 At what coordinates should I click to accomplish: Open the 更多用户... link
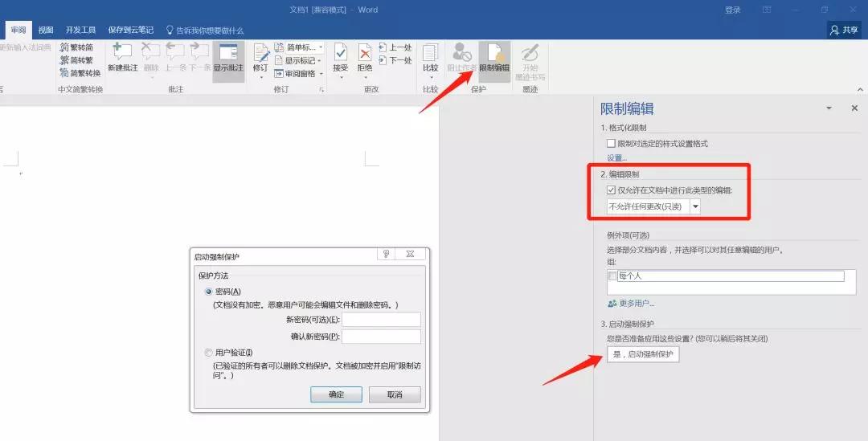point(637,303)
